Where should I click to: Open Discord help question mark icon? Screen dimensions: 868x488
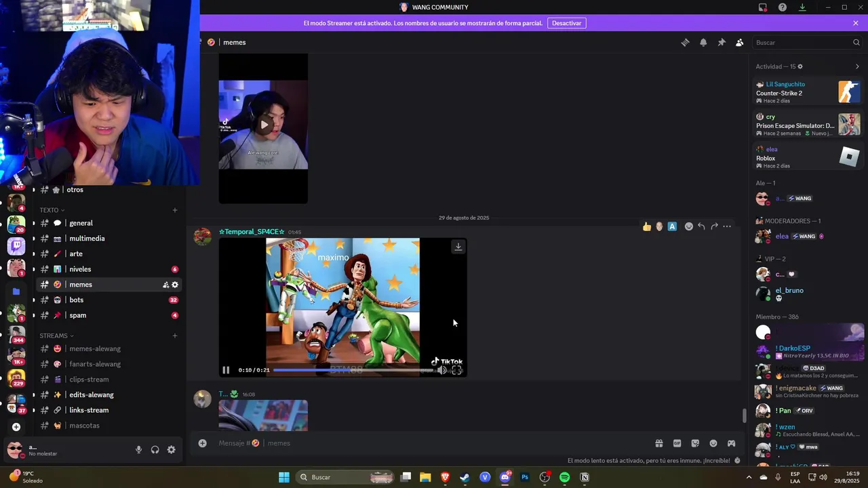click(783, 7)
